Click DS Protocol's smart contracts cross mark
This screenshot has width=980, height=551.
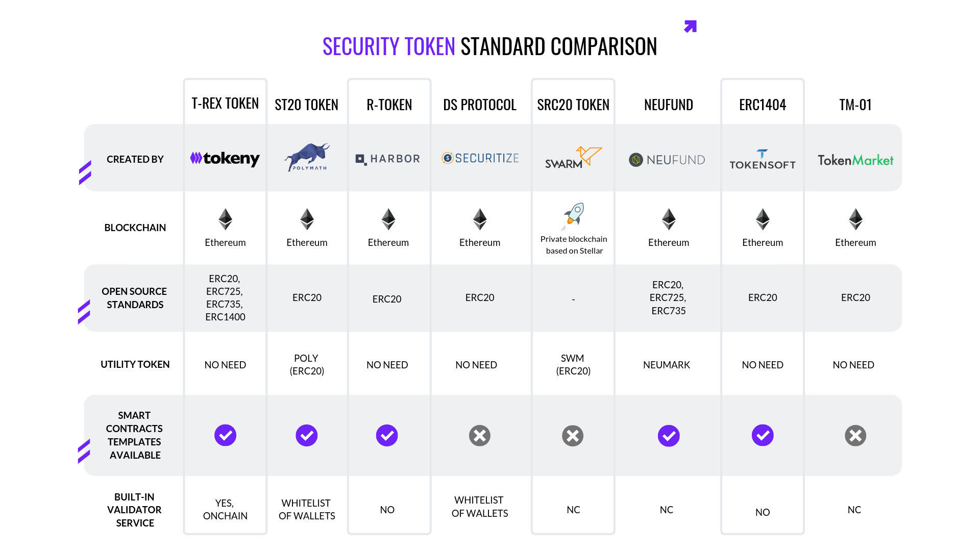tap(480, 436)
